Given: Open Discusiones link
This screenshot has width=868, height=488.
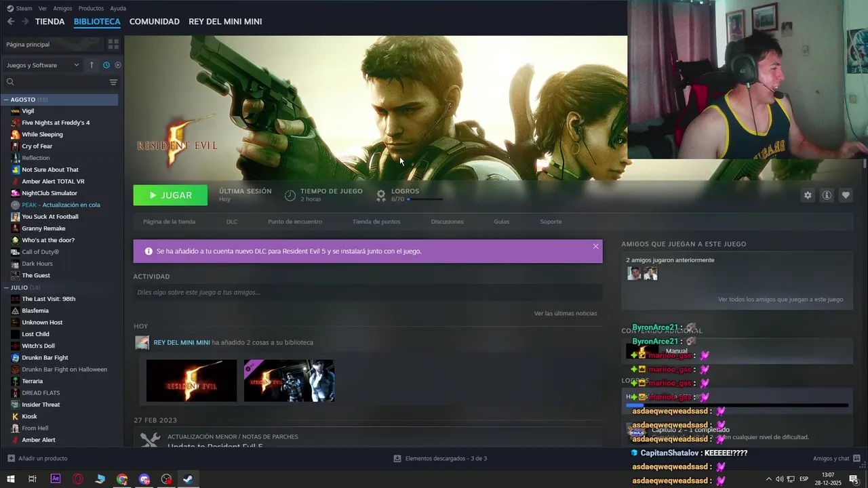Looking at the screenshot, I should tap(448, 222).
